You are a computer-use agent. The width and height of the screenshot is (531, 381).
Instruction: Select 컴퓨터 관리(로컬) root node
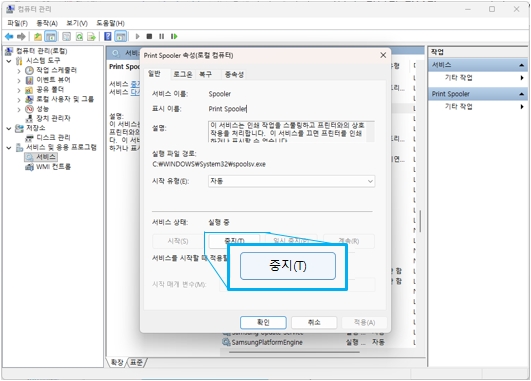click(42, 51)
